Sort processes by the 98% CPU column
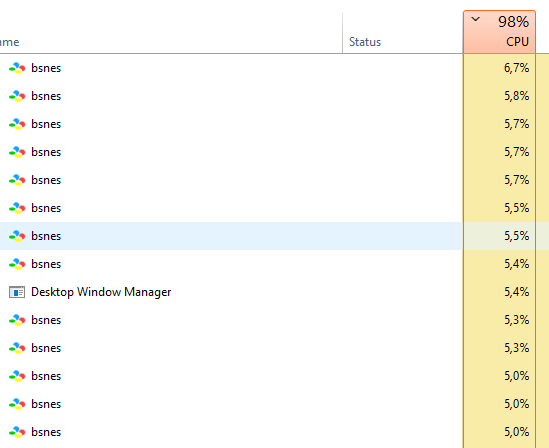 coord(499,32)
